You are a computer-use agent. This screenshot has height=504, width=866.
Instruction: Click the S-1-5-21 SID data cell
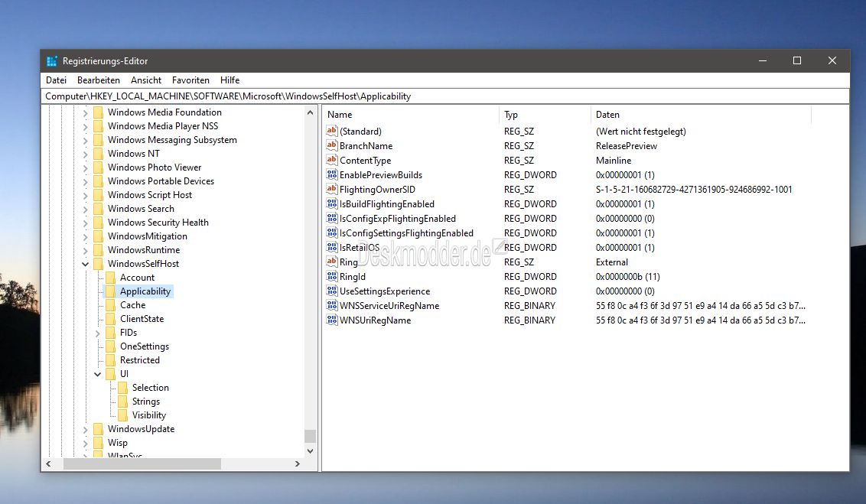[x=694, y=190]
